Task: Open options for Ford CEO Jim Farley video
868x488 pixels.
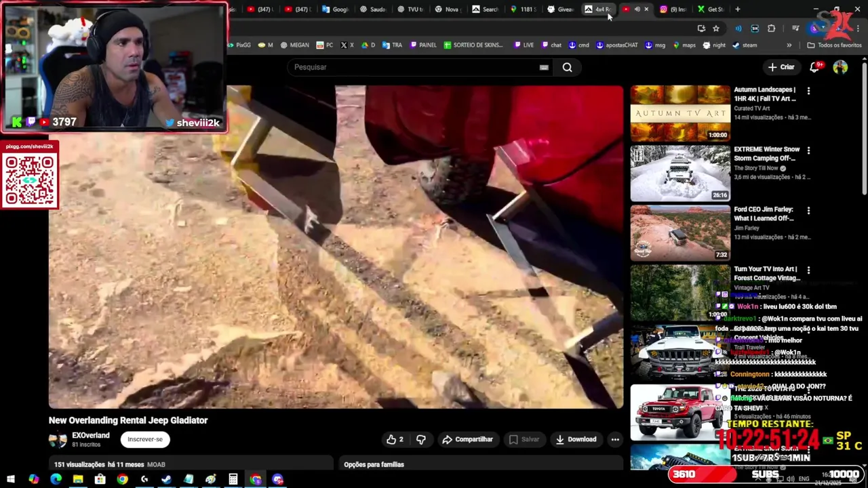Action: click(808, 211)
